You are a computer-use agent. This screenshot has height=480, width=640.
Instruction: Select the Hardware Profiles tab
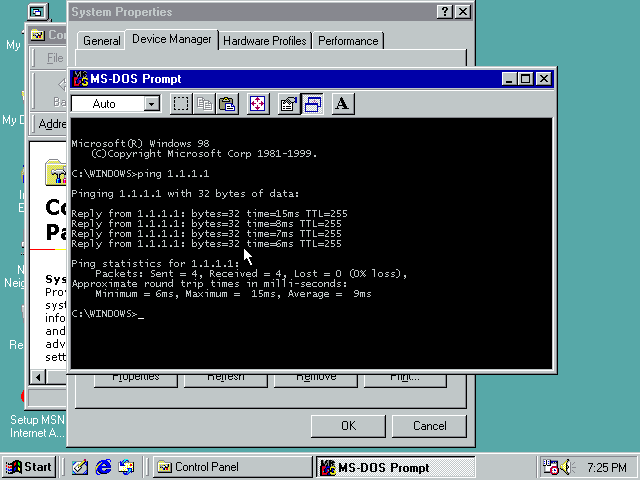265,41
